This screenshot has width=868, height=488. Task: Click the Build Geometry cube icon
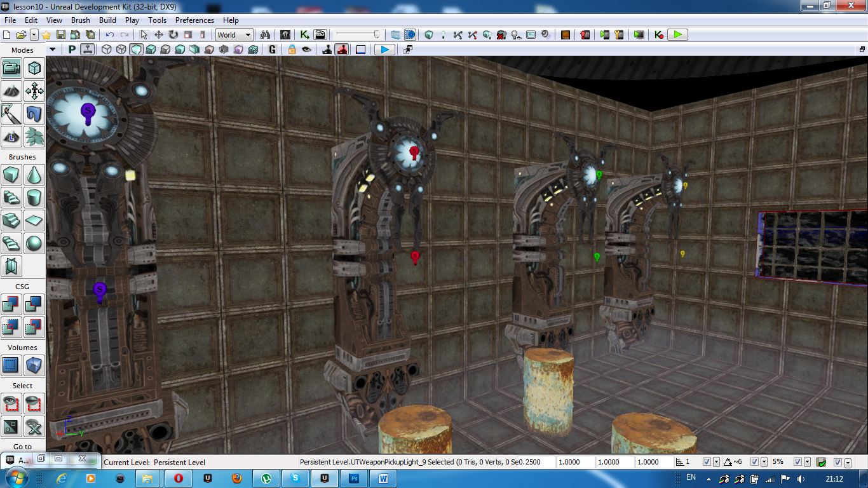pyautogui.click(x=429, y=35)
